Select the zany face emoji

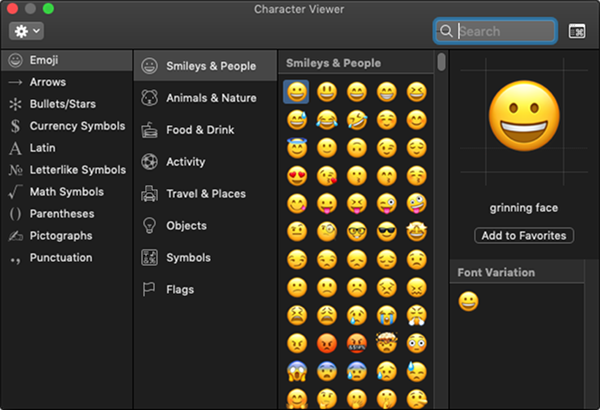(417, 203)
